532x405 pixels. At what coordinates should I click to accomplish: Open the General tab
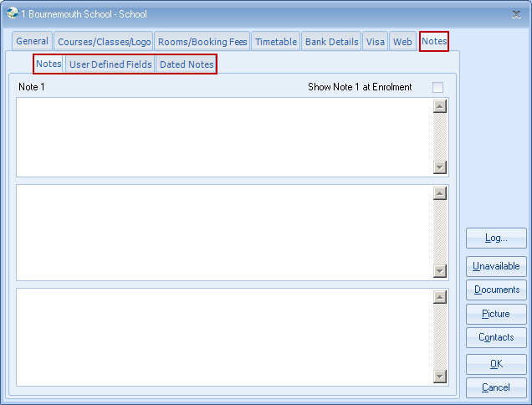[33, 42]
